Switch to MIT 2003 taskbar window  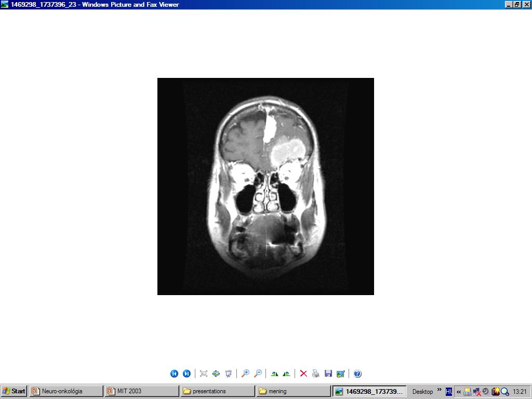[141, 391]
